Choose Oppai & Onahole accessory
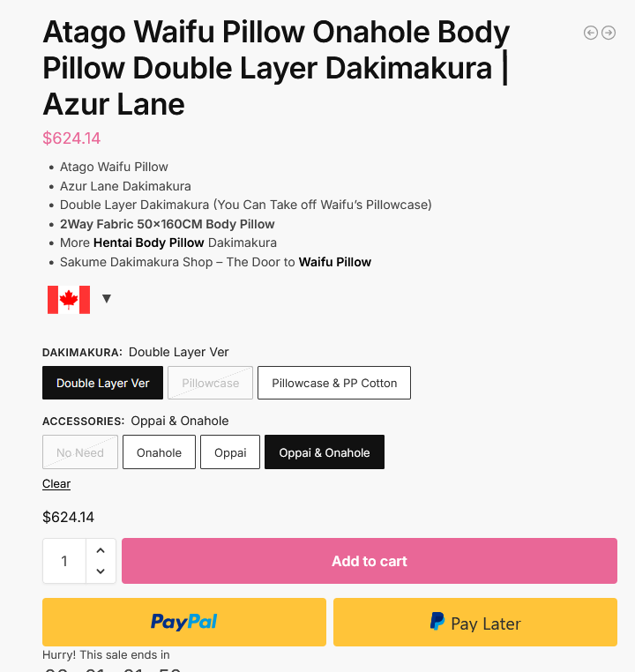The image size is (635, 672). coord(325,452)
